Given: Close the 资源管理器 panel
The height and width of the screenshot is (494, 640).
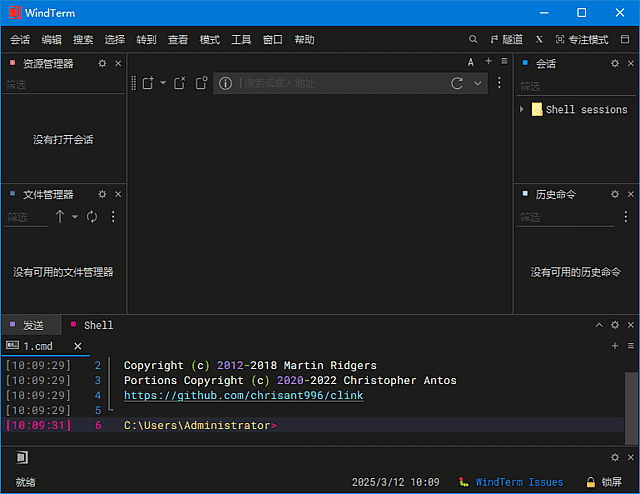Looking at the screenshot, I should point(118,63).
